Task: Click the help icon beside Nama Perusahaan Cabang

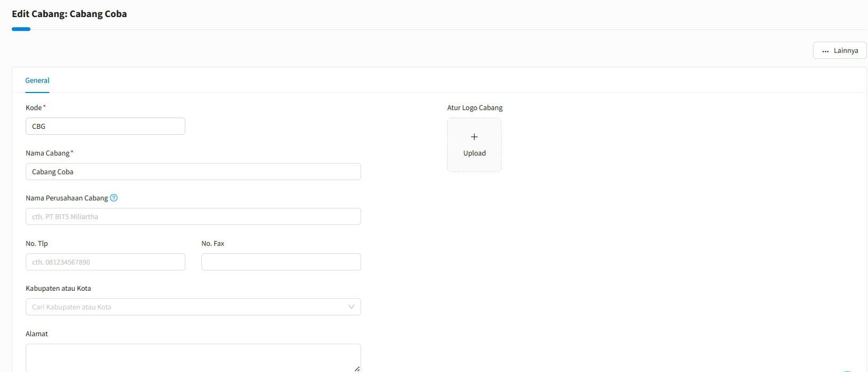Action: [113, 198]
